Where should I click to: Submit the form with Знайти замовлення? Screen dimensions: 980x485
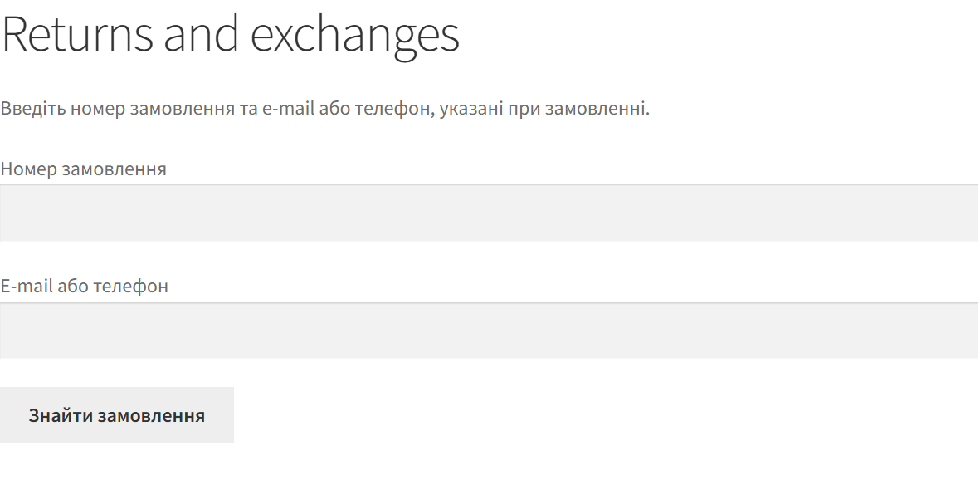tap(117, 415)
